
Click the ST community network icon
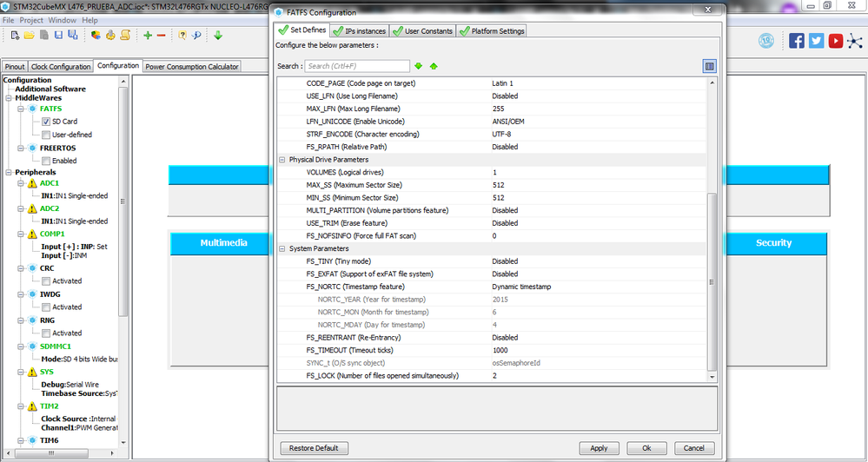point(855,41)
